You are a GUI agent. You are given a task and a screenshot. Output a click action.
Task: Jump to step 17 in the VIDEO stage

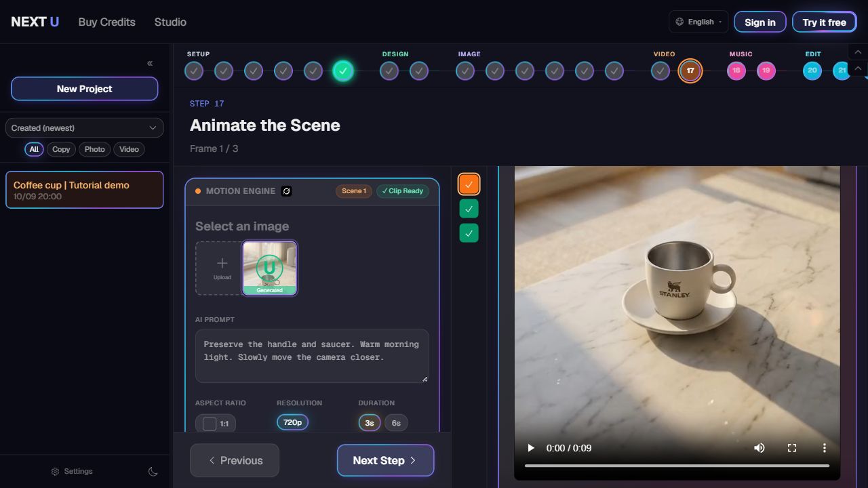[x=690, y=70]
